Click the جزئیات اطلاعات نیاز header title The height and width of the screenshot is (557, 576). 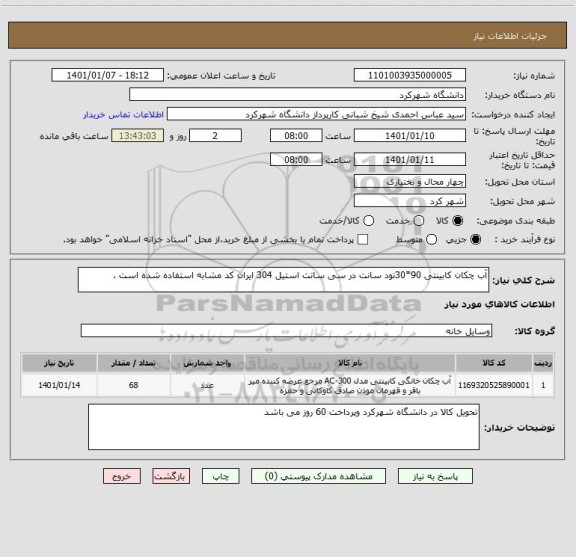510,36
